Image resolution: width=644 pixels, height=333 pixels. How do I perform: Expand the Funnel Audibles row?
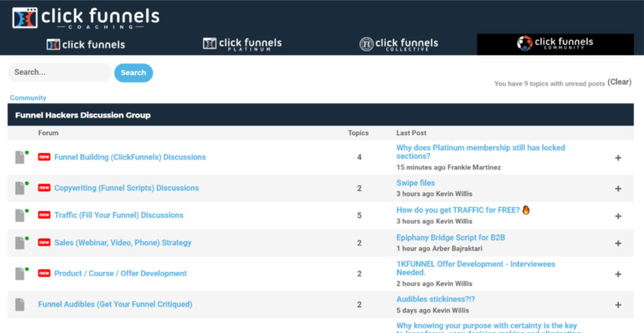618,305
